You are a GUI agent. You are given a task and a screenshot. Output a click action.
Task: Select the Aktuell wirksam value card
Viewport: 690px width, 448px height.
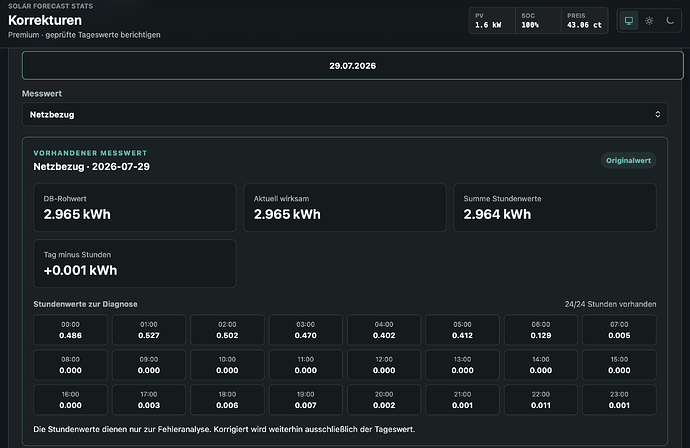(x=345, y=208)
